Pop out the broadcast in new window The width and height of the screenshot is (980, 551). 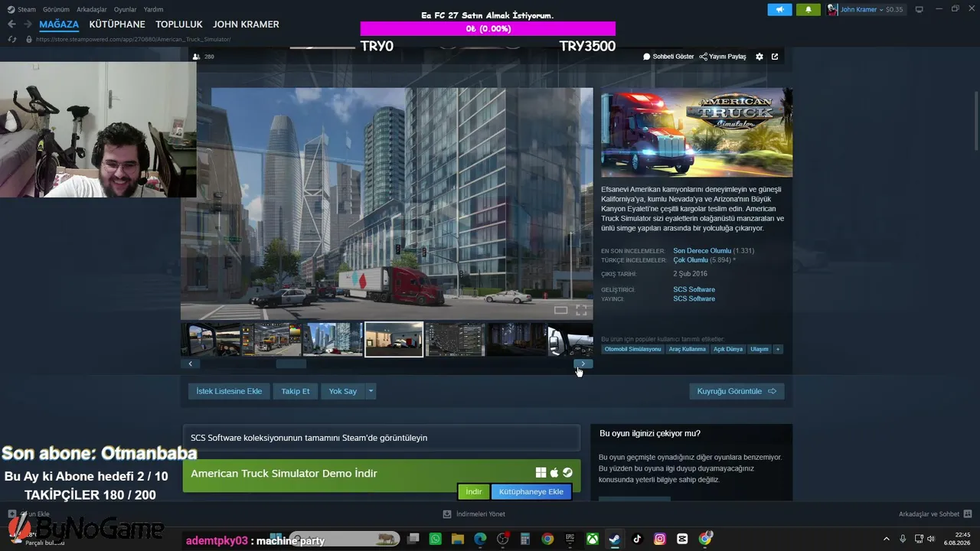click(775, 57)
